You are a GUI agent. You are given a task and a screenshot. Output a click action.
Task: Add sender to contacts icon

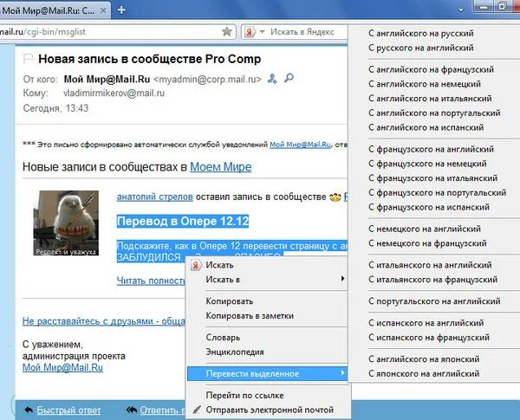(272, 79)
